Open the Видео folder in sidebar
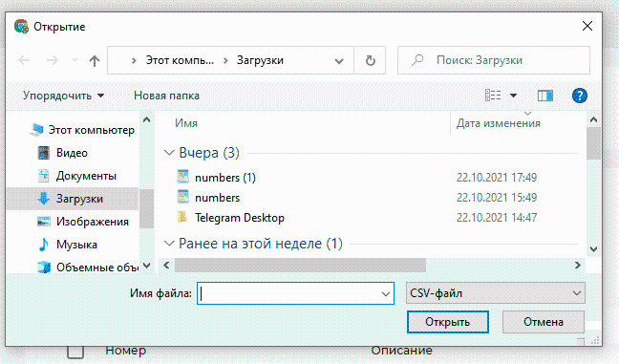The image size is (619, 364). pos(72,153)
